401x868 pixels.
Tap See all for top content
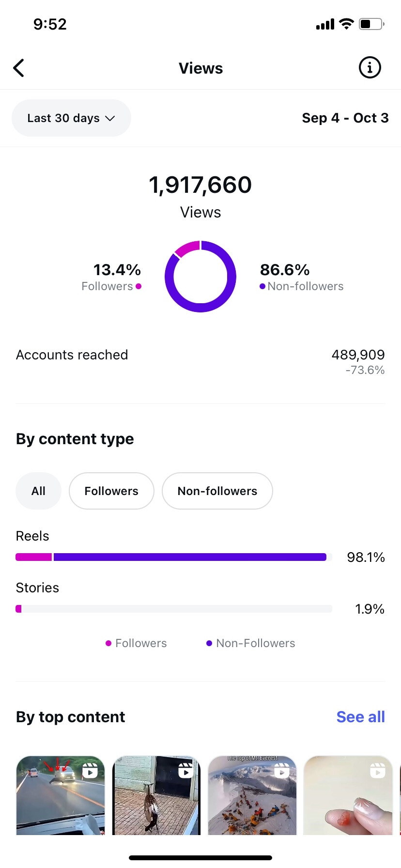click(x=360, y=717)
